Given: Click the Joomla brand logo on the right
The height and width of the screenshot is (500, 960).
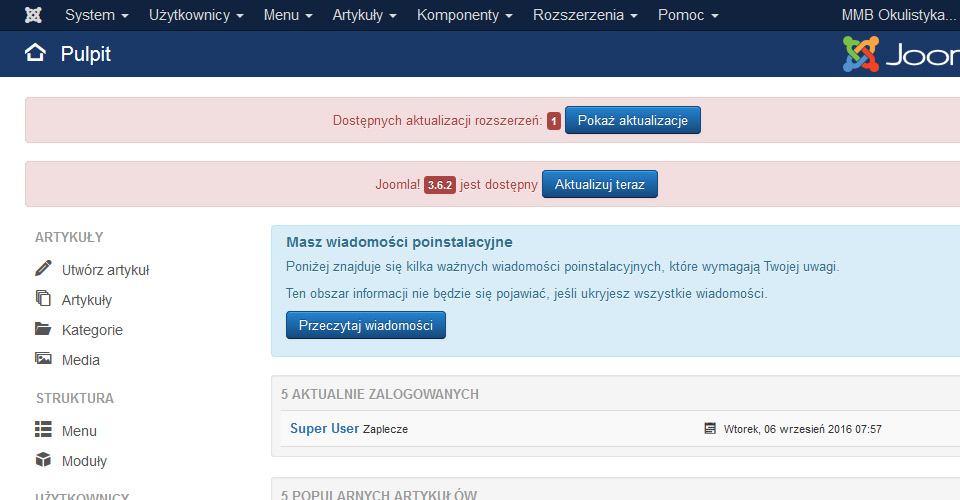Looking at the screenshot, I should (x=901, y=54).
